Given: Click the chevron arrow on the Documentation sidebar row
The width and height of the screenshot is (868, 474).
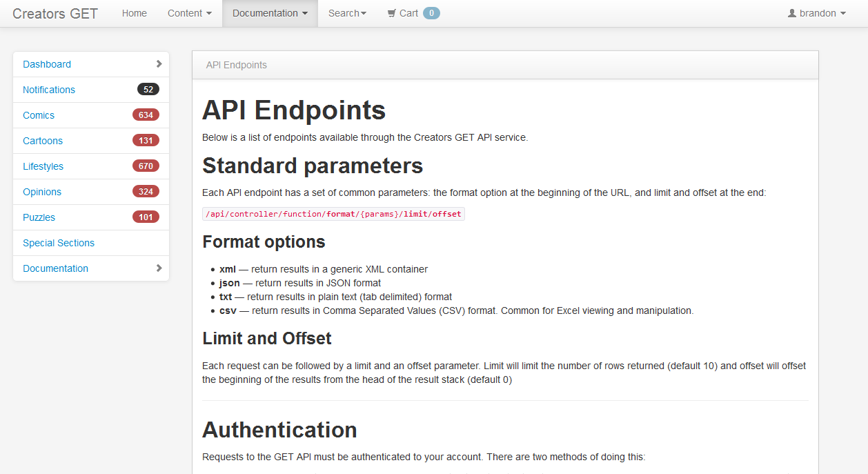Looking at the screenshot, I should coord(159,268).
